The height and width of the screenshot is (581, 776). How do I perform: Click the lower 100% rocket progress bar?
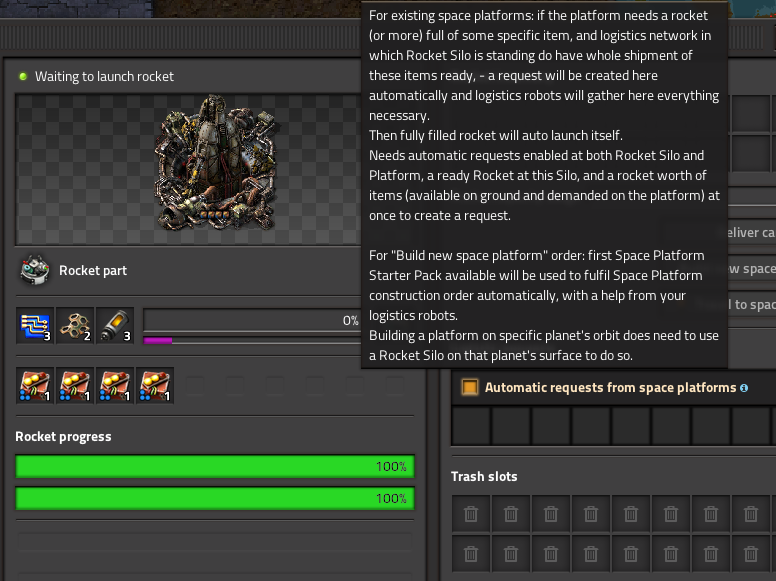coord(215,498)
